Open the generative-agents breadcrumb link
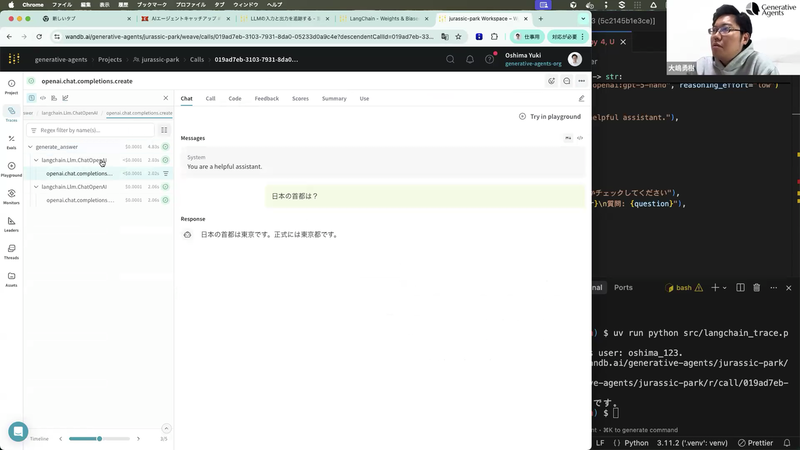800x450 pixels. [61, 60]
